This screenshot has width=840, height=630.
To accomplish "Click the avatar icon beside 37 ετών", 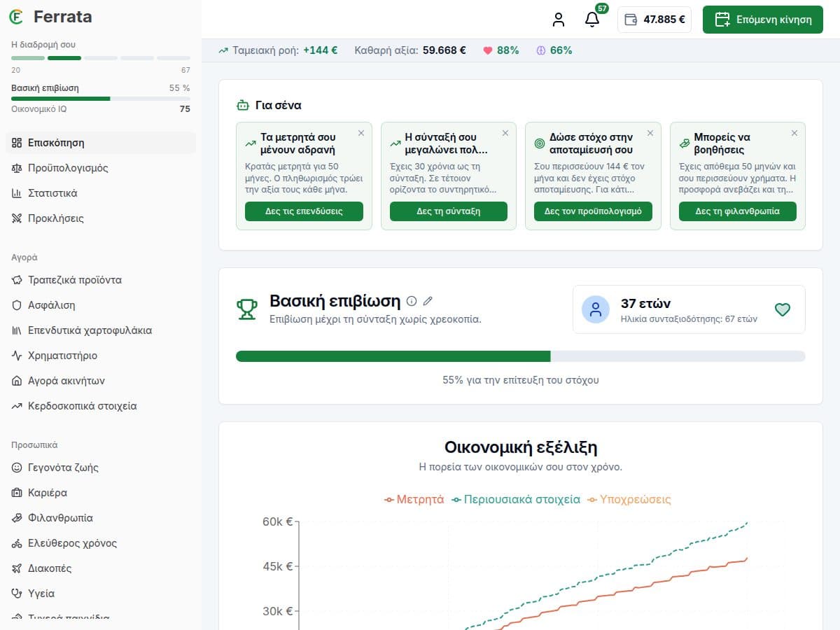I will coord(596,309).
